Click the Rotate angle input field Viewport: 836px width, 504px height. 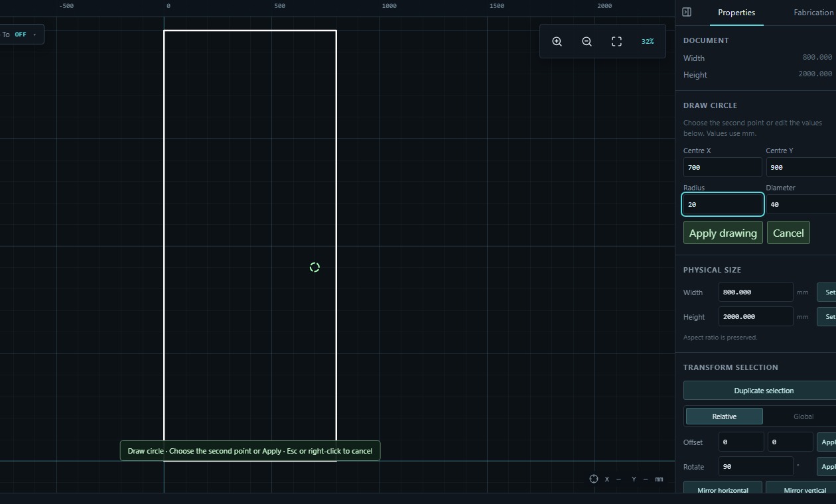point(756,466)
